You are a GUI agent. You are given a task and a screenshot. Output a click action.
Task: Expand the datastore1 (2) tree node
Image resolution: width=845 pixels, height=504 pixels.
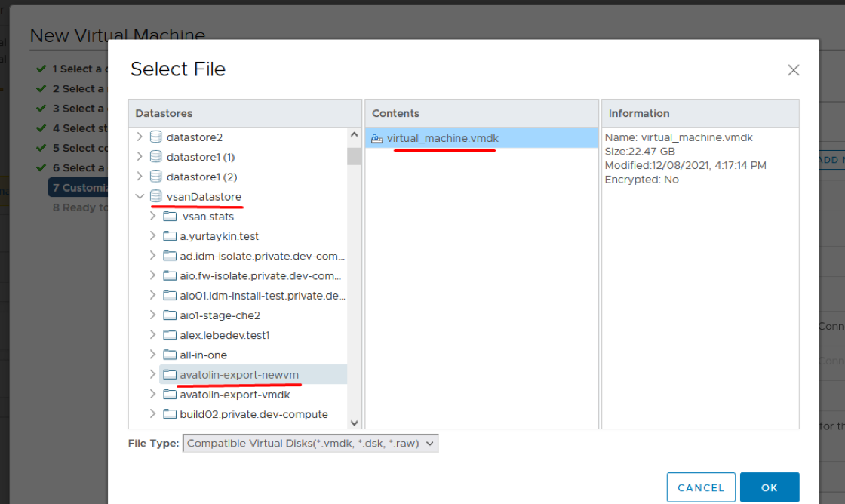(140, 177)
